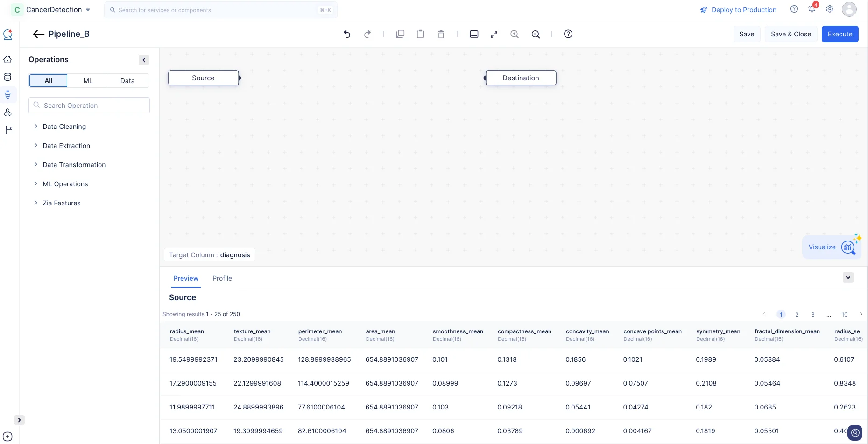Viewport: 868px width, 444px height.
Task: Select the Data operations filter
Action: click(127, 81)
